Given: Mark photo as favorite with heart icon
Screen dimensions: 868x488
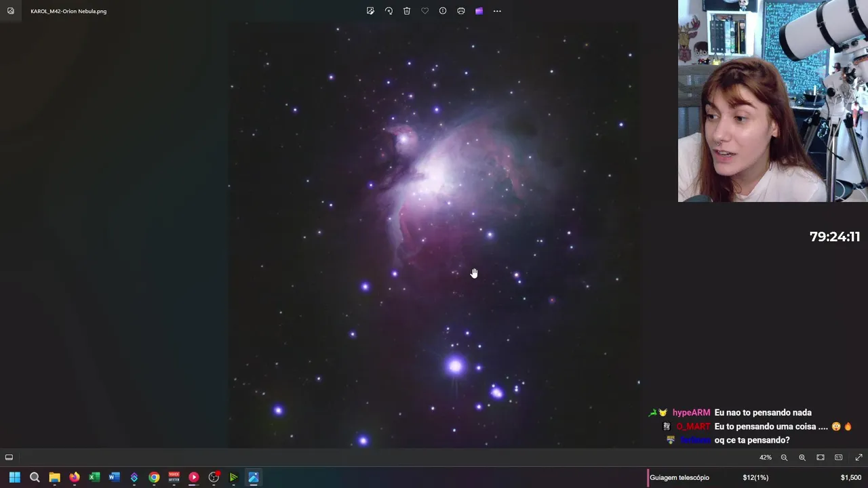Looking at the screenshot, I should [425, 11].
